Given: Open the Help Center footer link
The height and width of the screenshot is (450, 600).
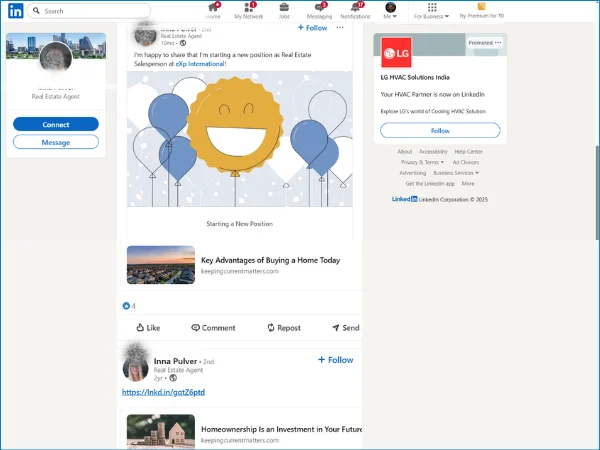Looking at the screenshot, I should pyautogui.click(x=468, y=152).
